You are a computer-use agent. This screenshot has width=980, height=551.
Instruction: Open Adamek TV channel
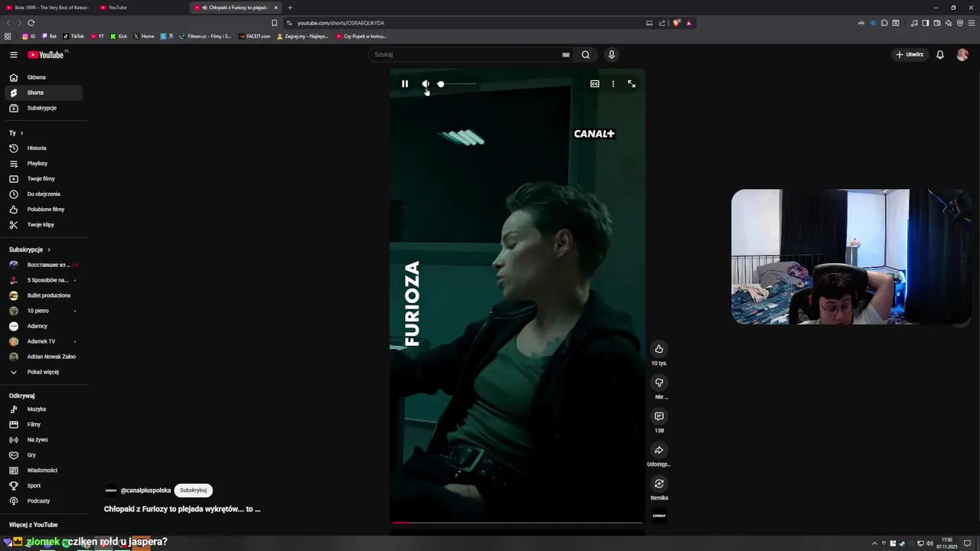click(x=44, y=341)
